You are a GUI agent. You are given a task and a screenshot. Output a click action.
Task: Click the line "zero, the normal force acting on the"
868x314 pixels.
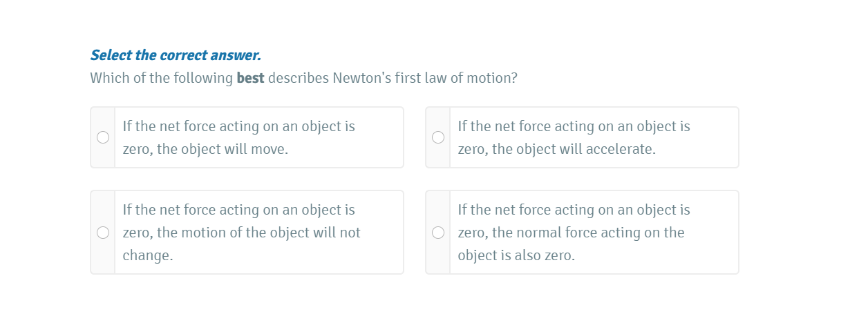pos(571,233)
